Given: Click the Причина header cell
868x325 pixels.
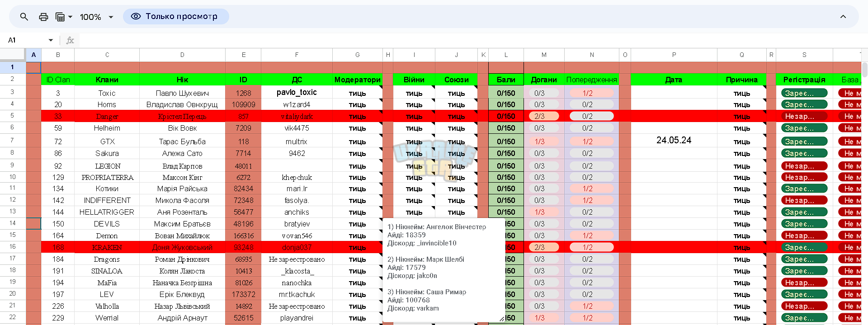Looking at the screenshot, I should click(742, 80).
